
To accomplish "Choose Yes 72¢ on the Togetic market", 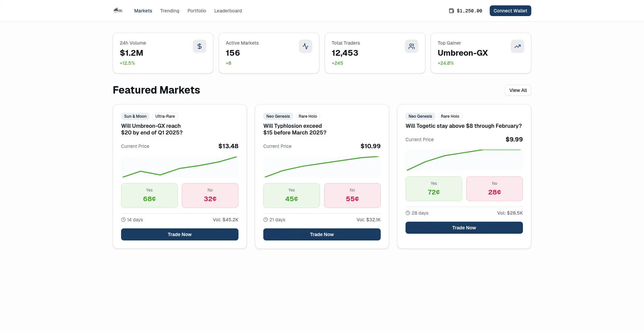I will (434, 189).
